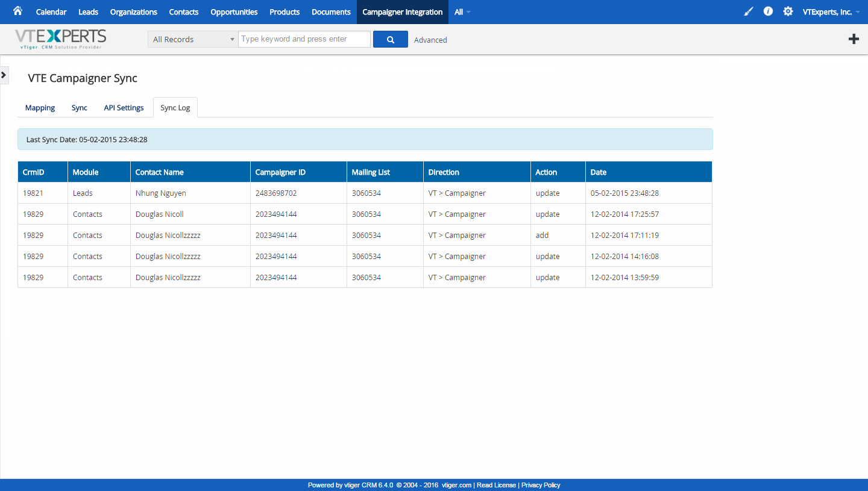
Task: Open the Organizations module
Action: click(134, 12)
